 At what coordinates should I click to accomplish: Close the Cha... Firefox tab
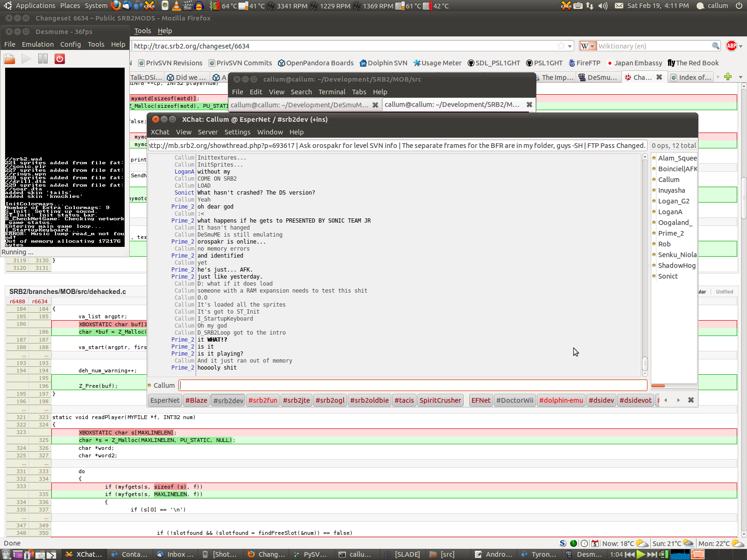(x=659, y=77)
